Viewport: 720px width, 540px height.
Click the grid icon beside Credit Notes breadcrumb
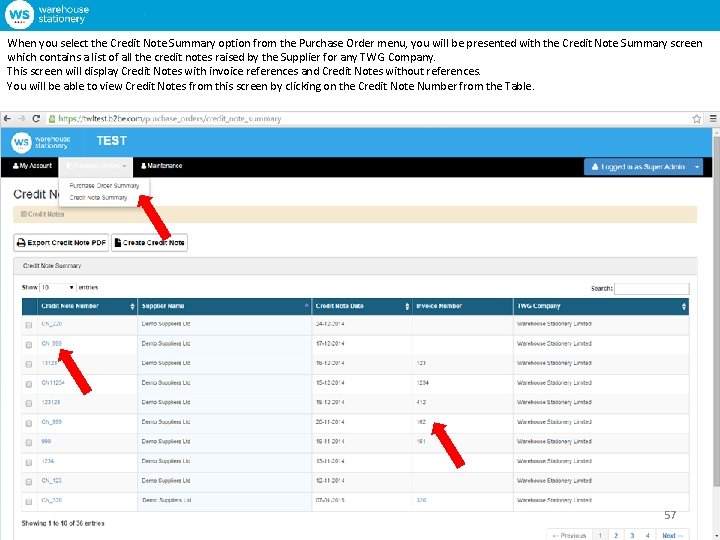24,214
